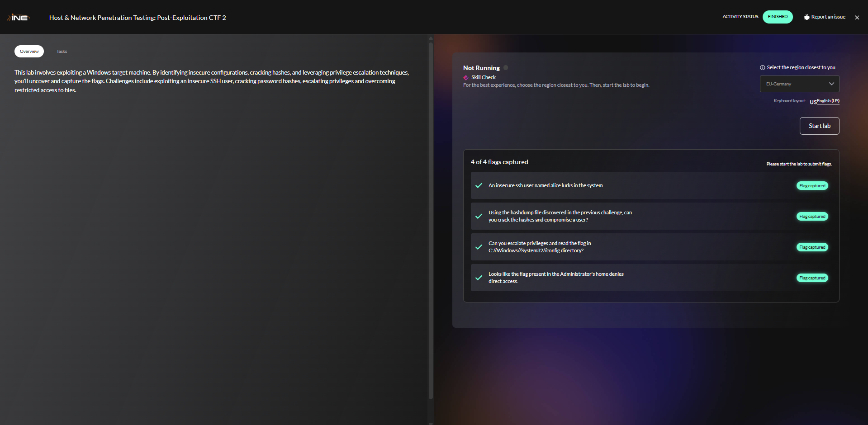Select the Overview tab

pos(29,52)
